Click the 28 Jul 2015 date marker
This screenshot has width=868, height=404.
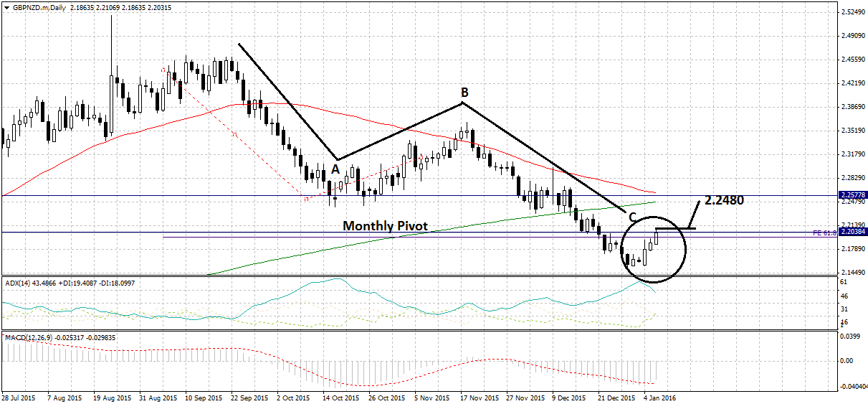pyautogui.click(x=18, y=397)
